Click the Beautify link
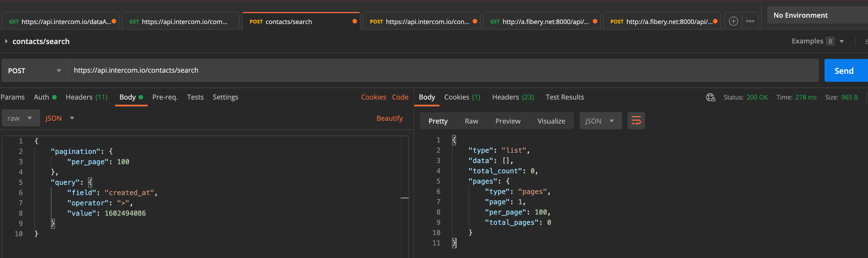 click(389, 118)
